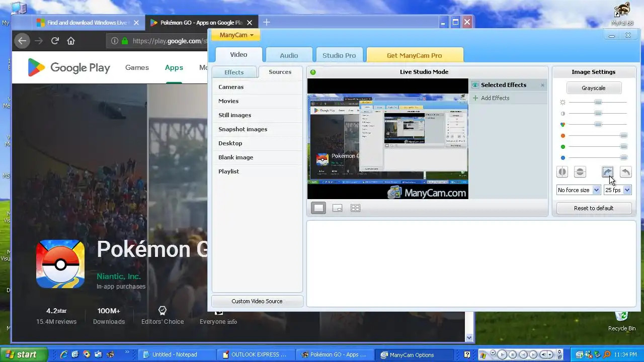Select picture-in-picture layout button

point(337,208)
